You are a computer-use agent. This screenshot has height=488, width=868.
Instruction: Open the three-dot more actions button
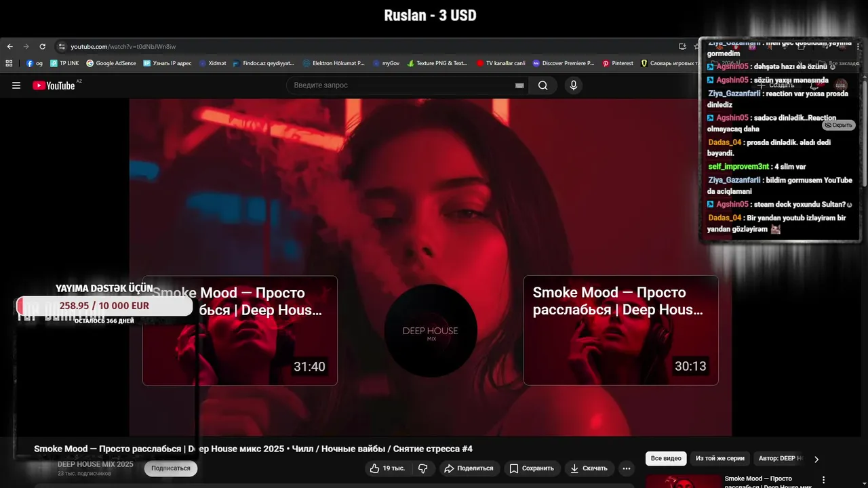627,468
